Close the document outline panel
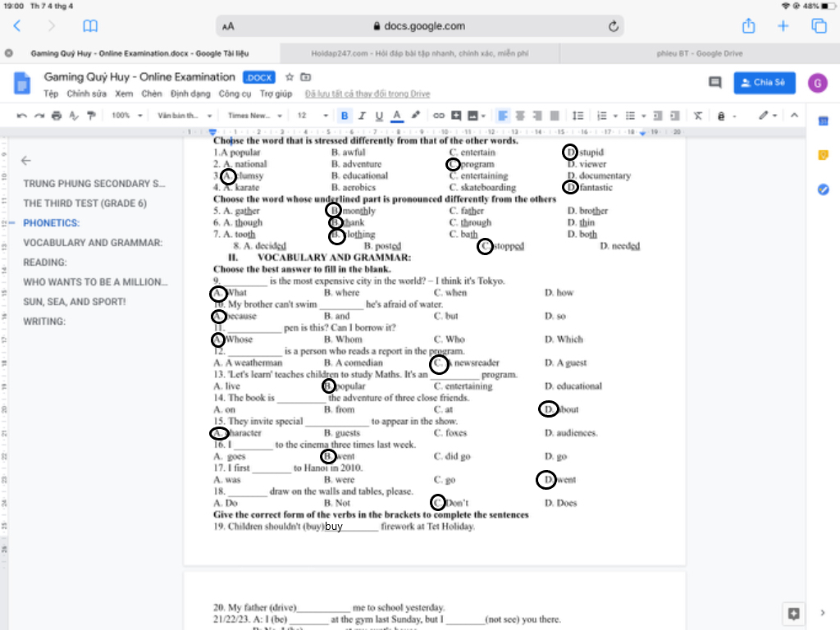The height and width of the screenshot is (630, 840). 25,160
